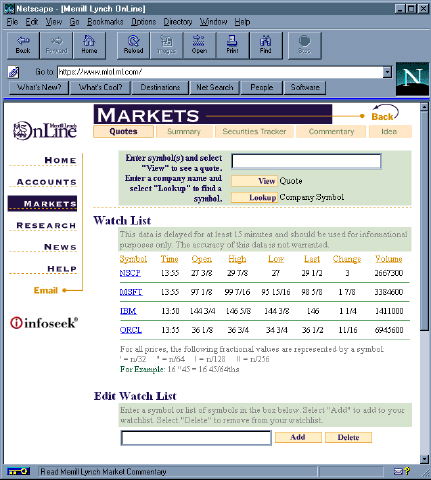The width and height of the screenshot is (431, 480).
Task: Open Find toolbar button
Action: [266, 46]
